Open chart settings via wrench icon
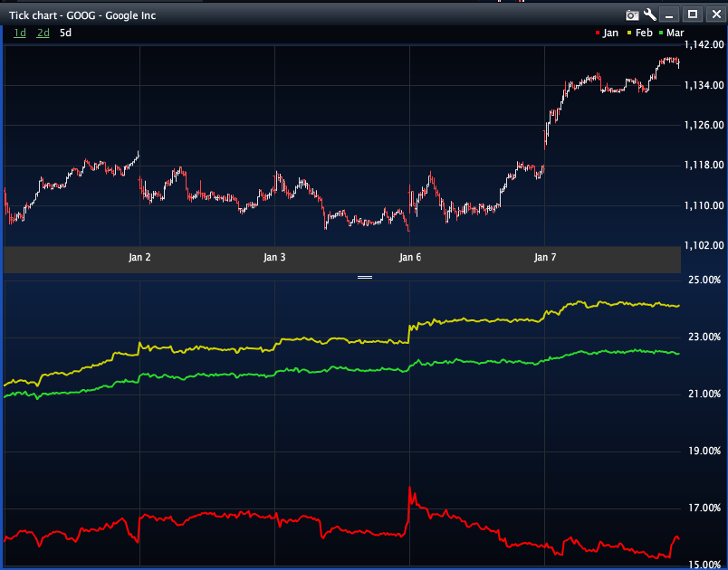 (x=649, y=14)
